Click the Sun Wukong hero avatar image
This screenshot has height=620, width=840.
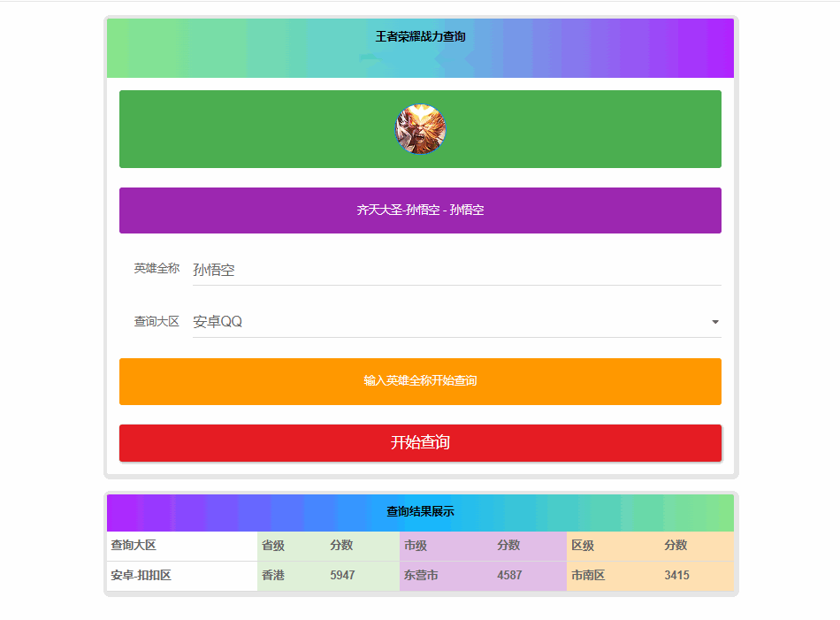pos(420,129)
